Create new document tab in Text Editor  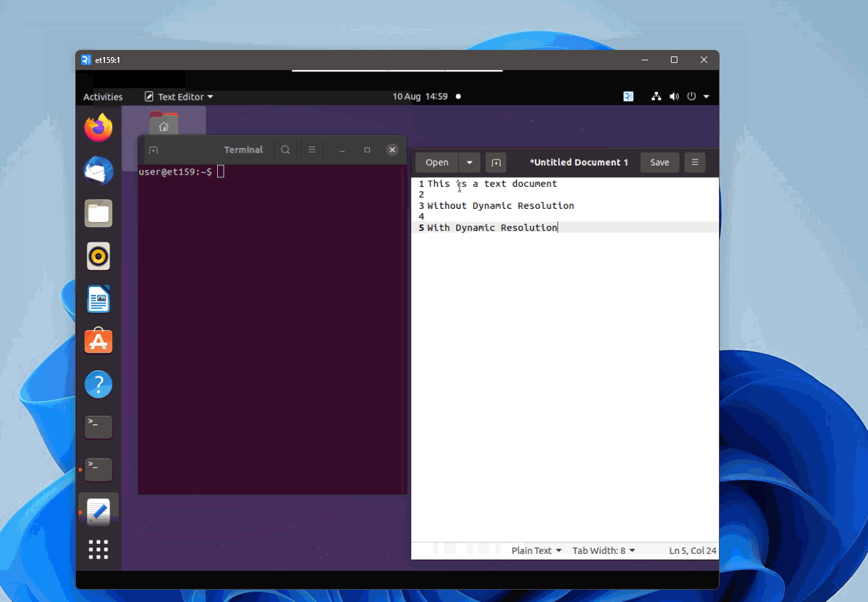tap(496, 163)
